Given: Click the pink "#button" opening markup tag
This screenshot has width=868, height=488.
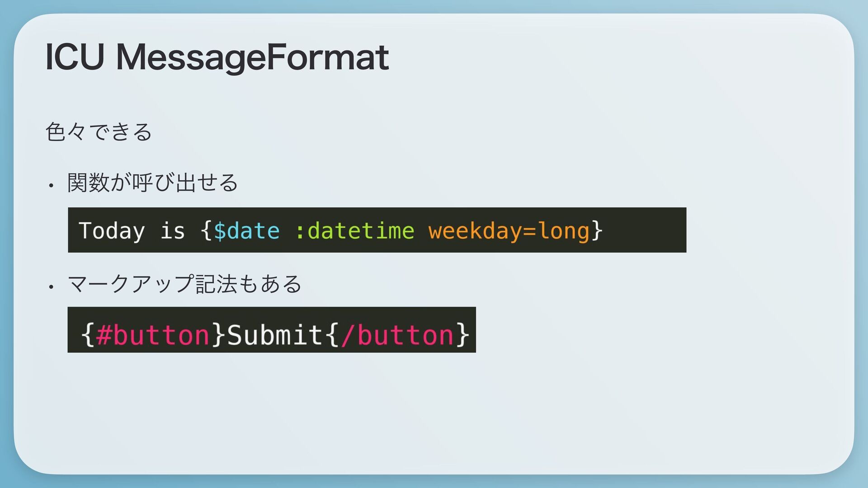Looking at the screenshot, I should point(153,335).
